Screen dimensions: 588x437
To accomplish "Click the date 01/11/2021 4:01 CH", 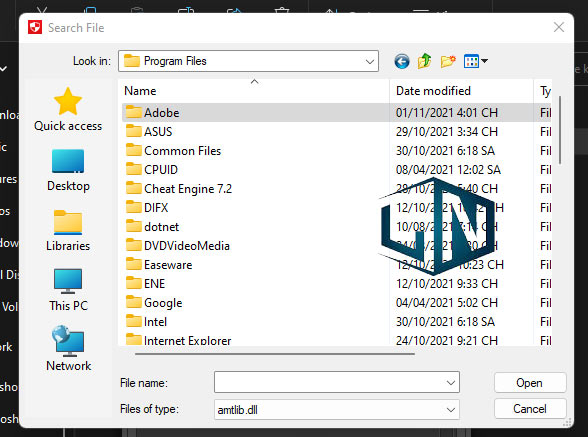I will (447, 113).
